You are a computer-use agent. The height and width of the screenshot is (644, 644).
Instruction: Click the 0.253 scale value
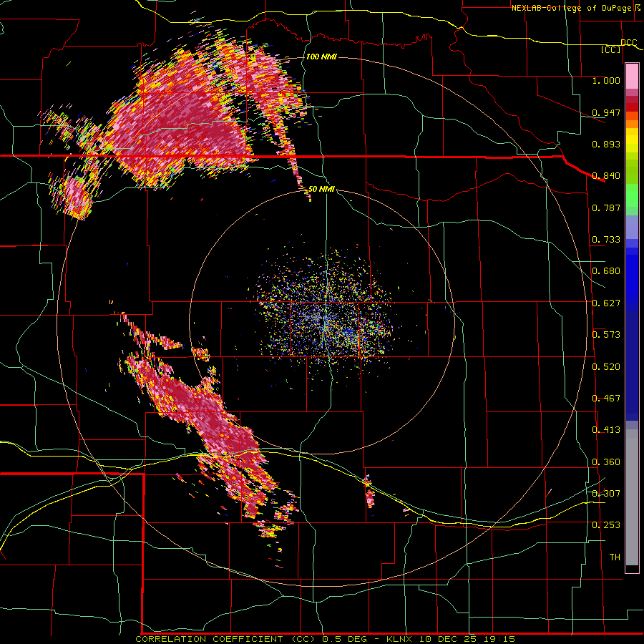point(606,525)
